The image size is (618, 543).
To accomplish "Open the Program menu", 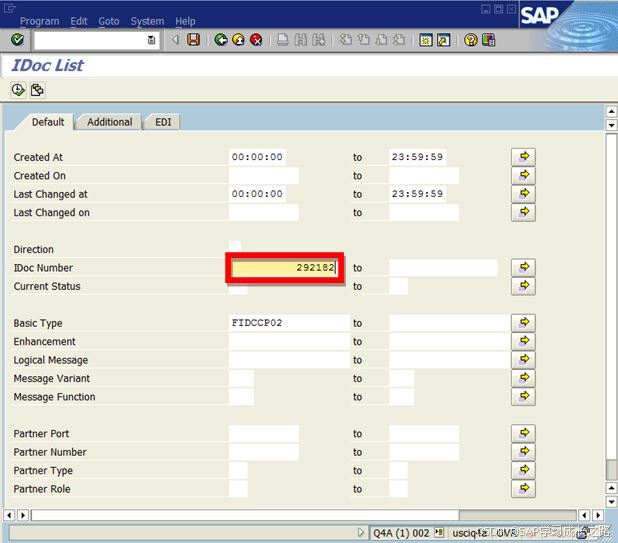I will (x=39, y=21).
